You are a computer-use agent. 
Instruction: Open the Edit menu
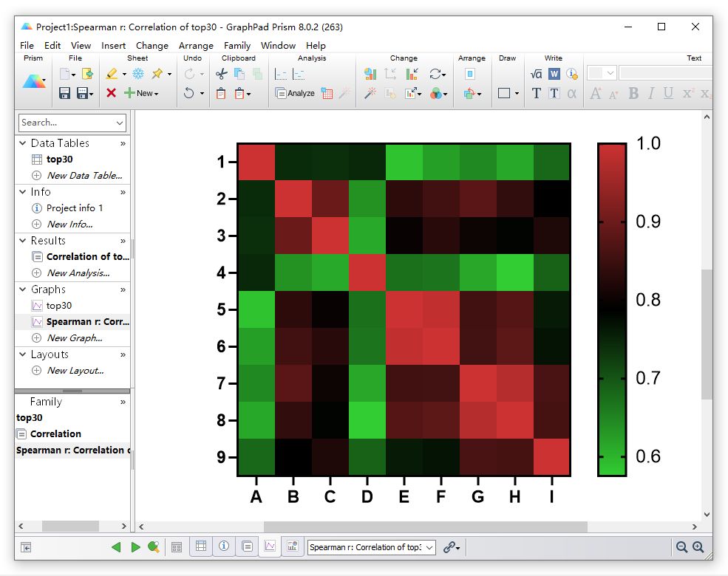(52, 46)
